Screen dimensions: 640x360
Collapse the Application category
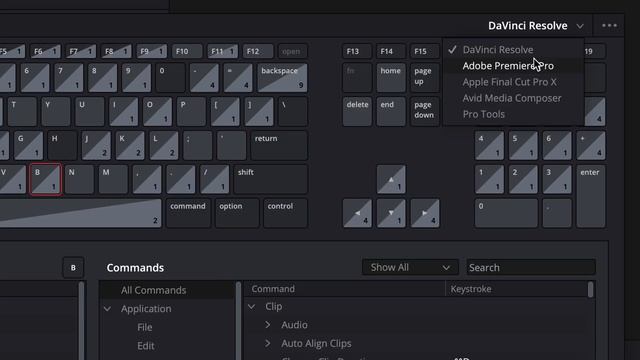(108, 309)
